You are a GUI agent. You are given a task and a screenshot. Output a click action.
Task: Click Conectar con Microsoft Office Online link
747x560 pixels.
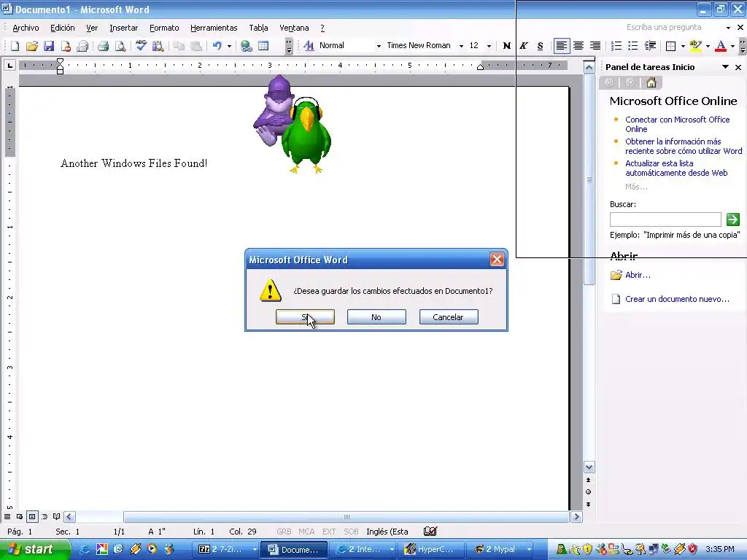(677, 124)
